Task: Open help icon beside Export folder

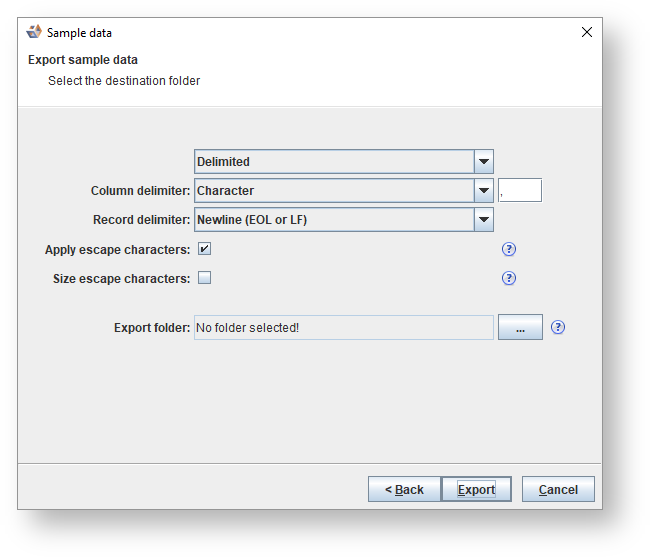Action: 558,327
